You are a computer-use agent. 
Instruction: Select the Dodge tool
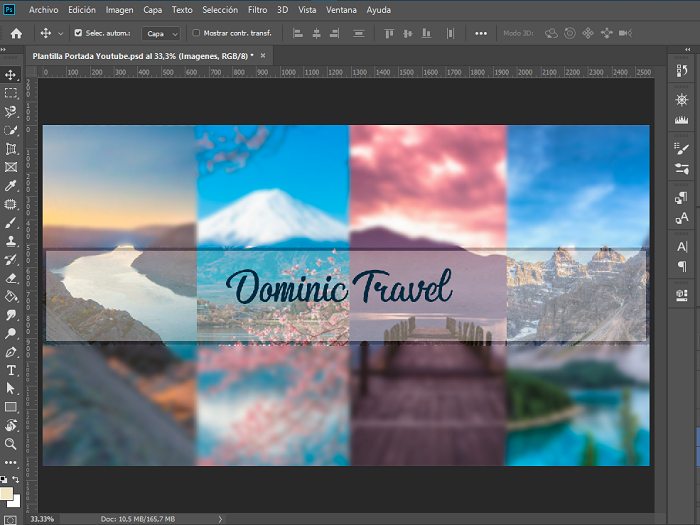(x=10, y=333)
